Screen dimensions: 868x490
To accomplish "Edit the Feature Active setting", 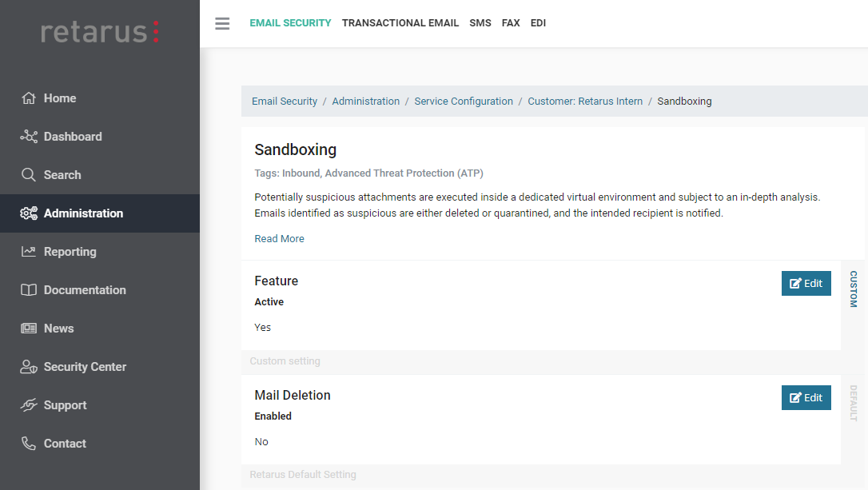I will [806, 284].
